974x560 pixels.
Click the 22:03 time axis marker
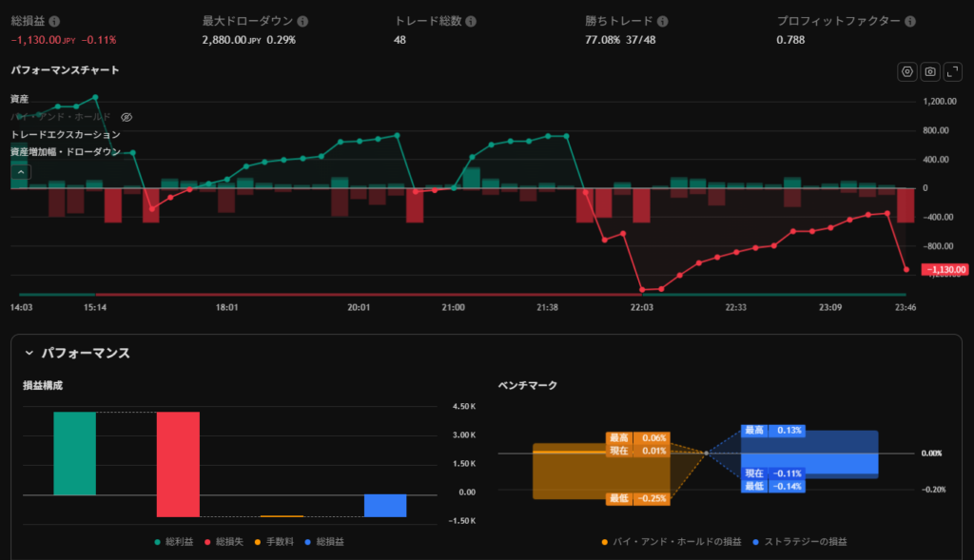point(642,308)
